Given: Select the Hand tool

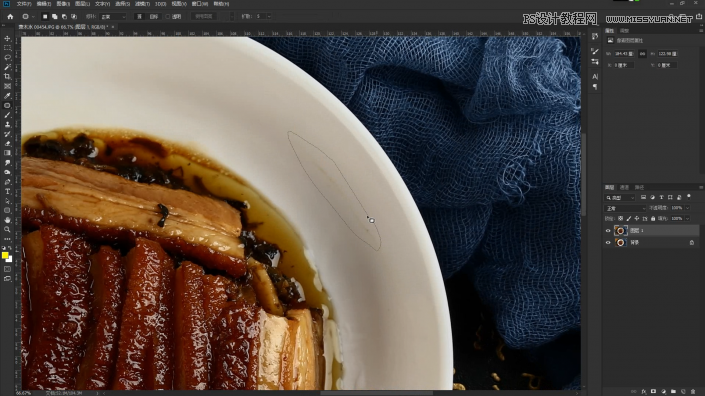Looking at the screenshot, I should [x=7, y=220].
